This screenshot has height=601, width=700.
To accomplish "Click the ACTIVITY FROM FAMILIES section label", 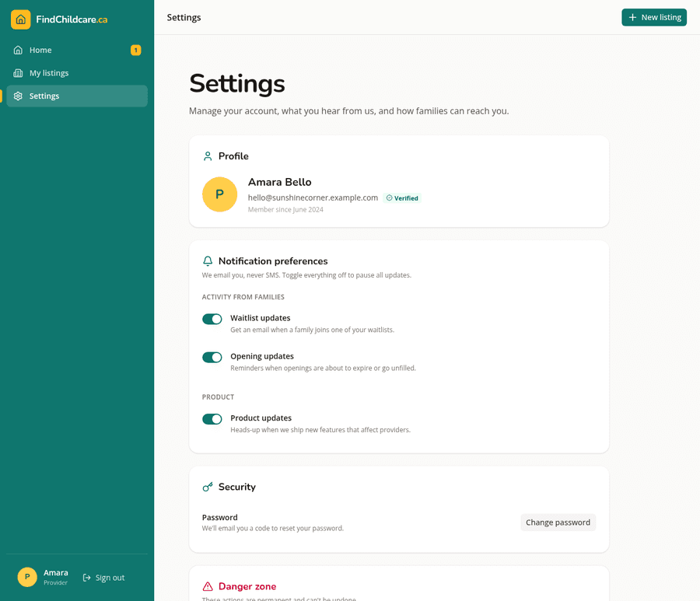I will pos(243,297).
